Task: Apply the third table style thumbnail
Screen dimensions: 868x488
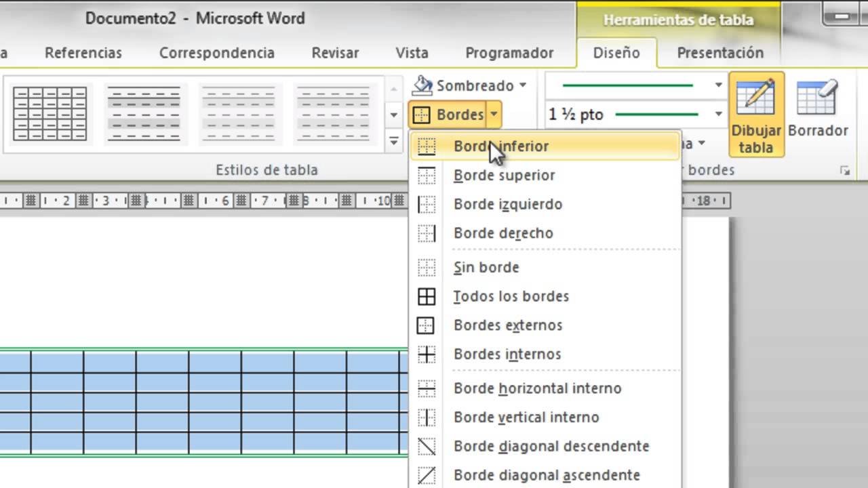Action: click(x=239, y=113)
